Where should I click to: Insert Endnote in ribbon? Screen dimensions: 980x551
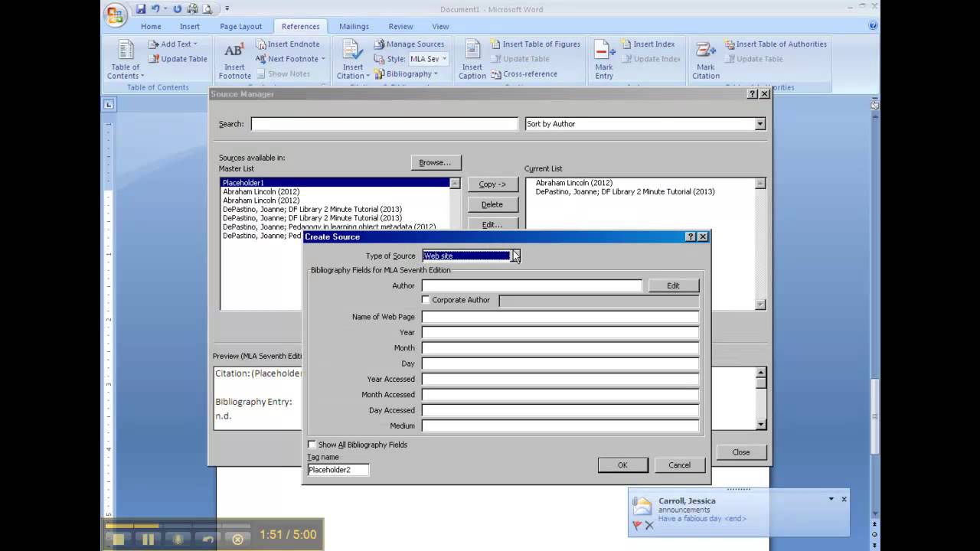click(x=287, y=44)
